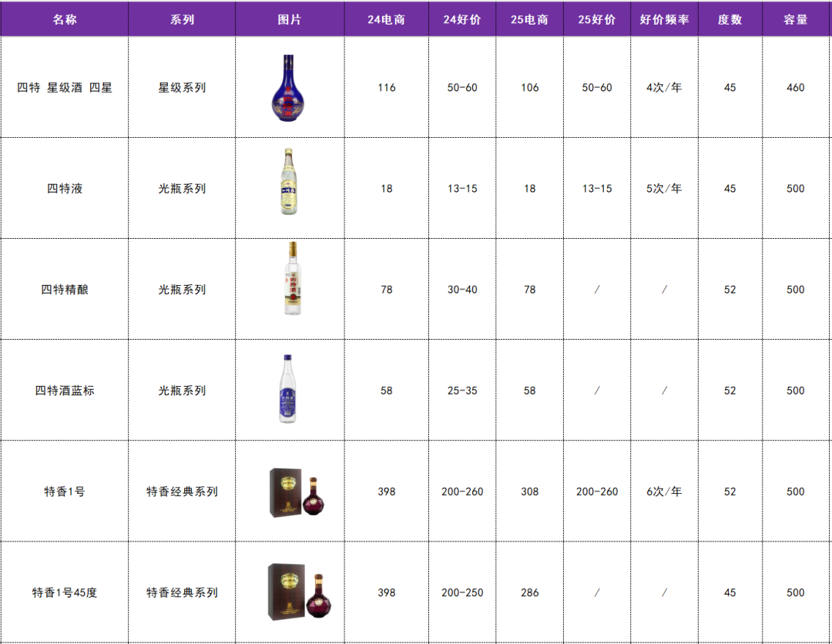The image size is (832, 644).
Task: Click the 四特酒蓝标 name cell
Action: [65, 391]
